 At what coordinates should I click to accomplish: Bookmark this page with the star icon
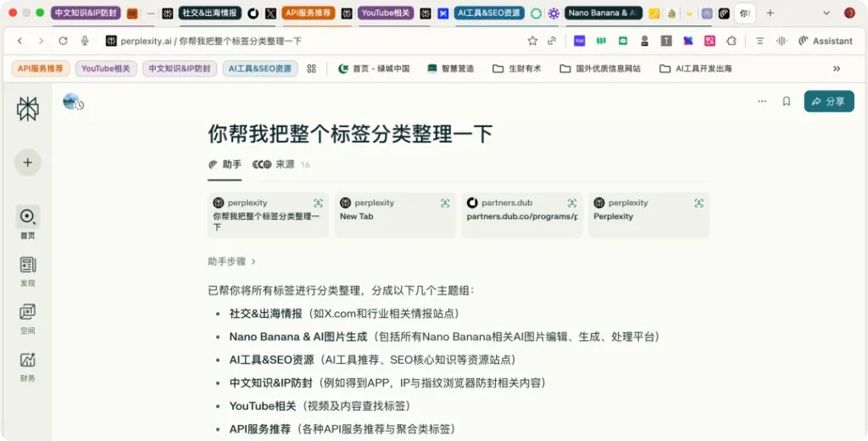532,41
